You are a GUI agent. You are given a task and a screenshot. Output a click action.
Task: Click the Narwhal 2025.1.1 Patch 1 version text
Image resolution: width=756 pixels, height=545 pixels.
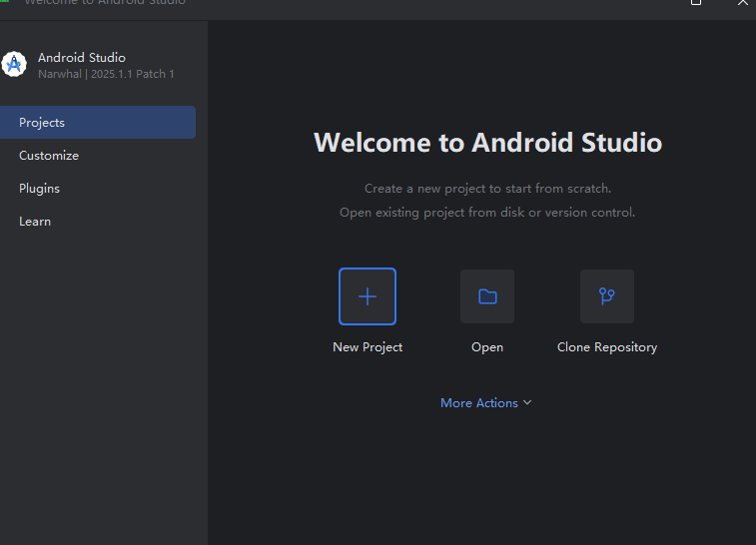(x=106, y=74)
